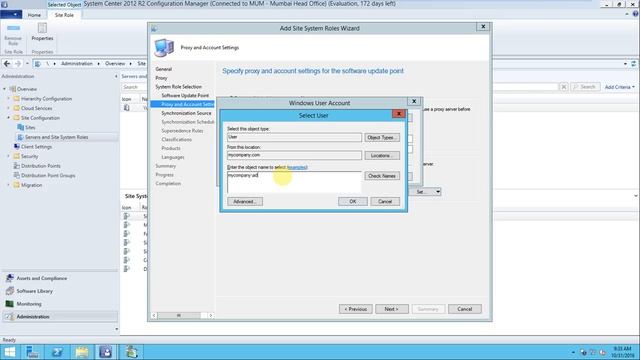Image resolution: width=640 pixels, height=360 pixels.
Task: Switch to the Home ribbon tab
Action: click(x=34, y=15)
